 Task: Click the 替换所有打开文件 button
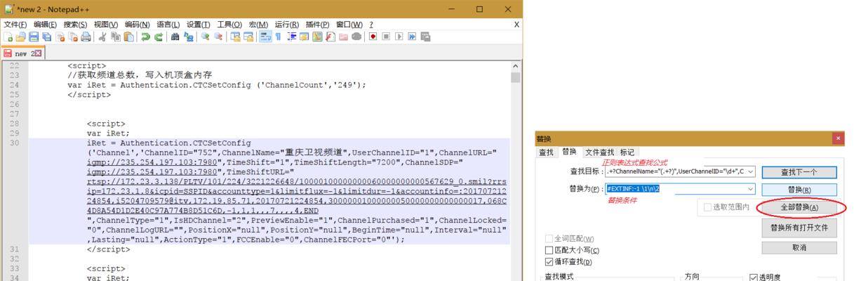tap(799, 228)
